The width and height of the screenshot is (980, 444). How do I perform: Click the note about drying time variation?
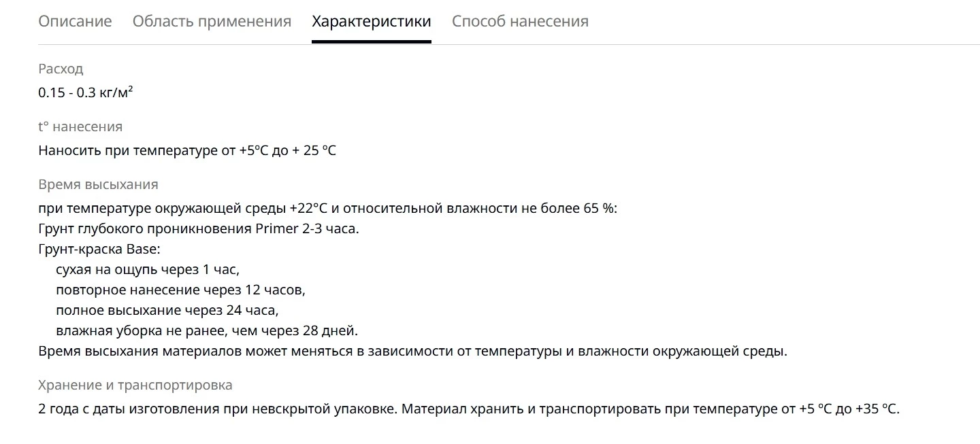pos(412,352)
